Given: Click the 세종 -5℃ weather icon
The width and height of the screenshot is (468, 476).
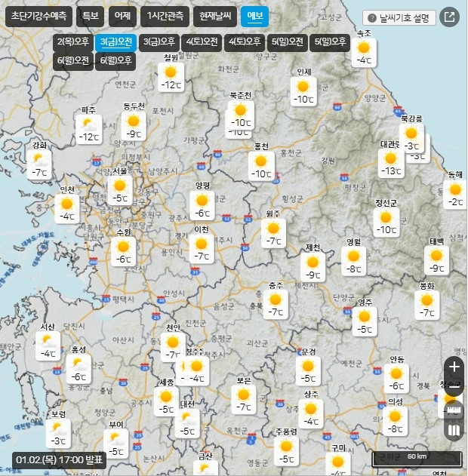Looking at the screenshot, I should (x=166, y=402).
